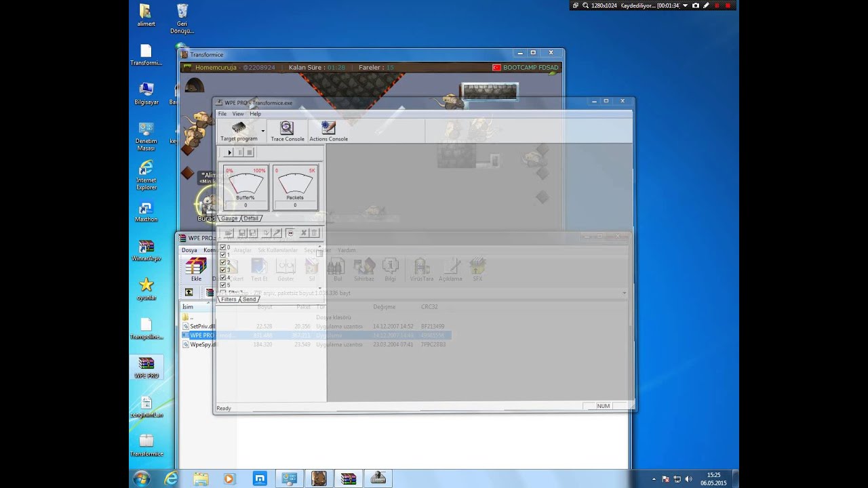Take a snapshot with the recorder camera icon
868x488 pixels.
pos(696,5)
